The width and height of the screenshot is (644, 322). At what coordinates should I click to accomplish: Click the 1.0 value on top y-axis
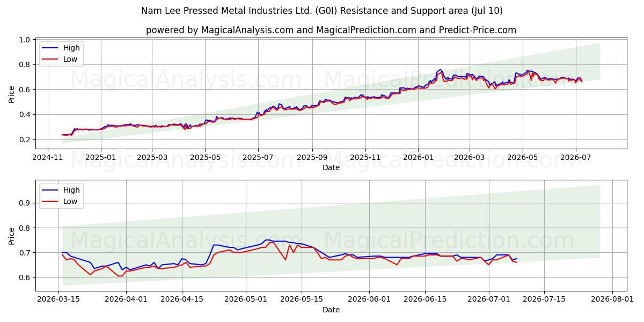[x=25, y=40]
